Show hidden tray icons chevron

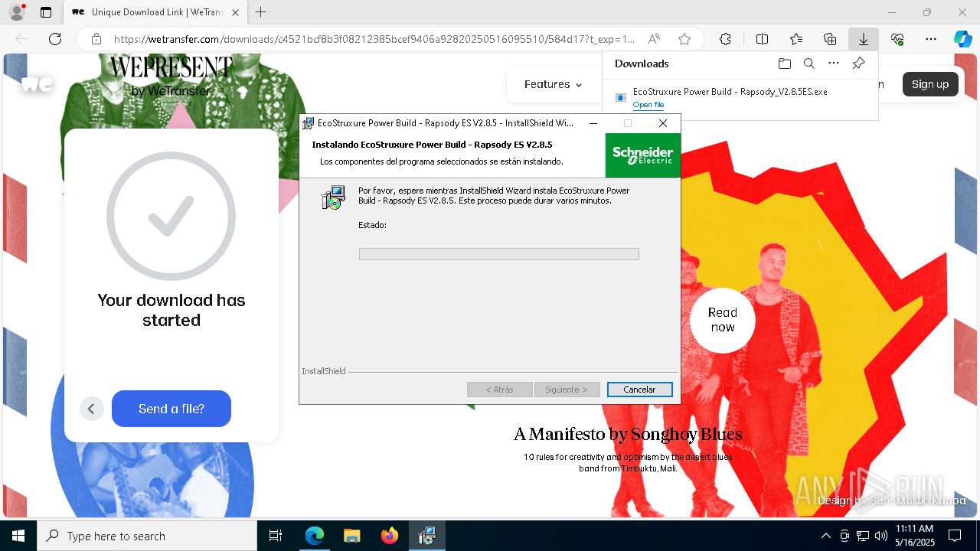[825, 536]
